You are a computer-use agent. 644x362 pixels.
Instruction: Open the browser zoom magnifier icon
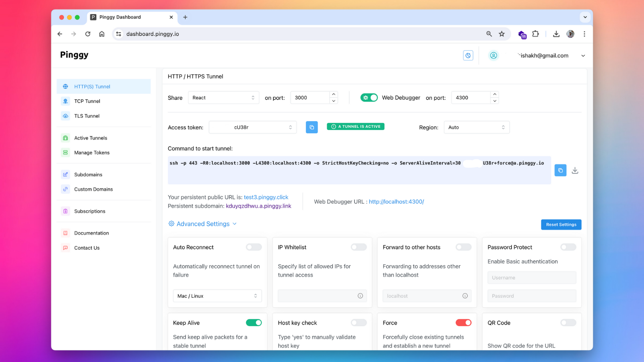pyautogui.click(x=489, y=34)
